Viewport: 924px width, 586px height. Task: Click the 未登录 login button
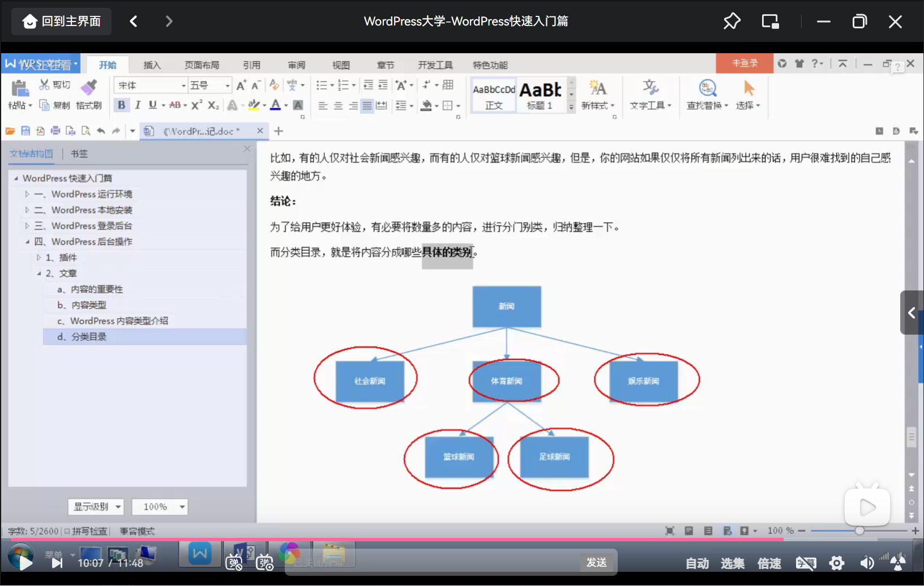(745, 63)
